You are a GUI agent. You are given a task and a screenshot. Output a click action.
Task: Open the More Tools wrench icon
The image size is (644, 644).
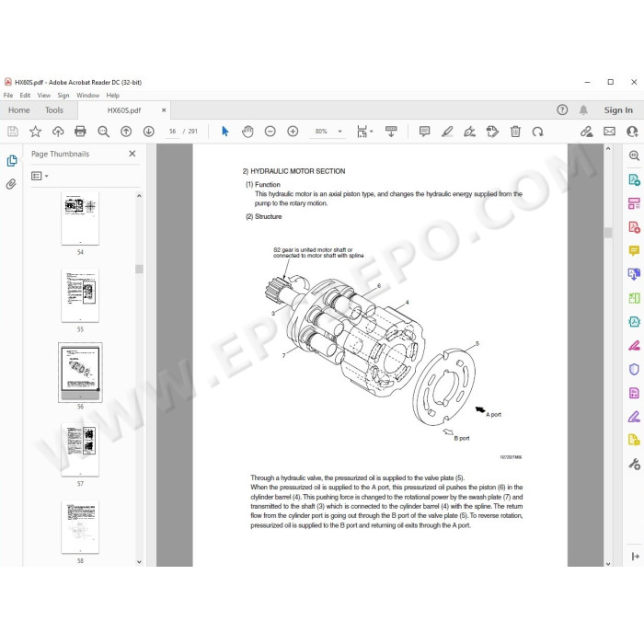634,464
